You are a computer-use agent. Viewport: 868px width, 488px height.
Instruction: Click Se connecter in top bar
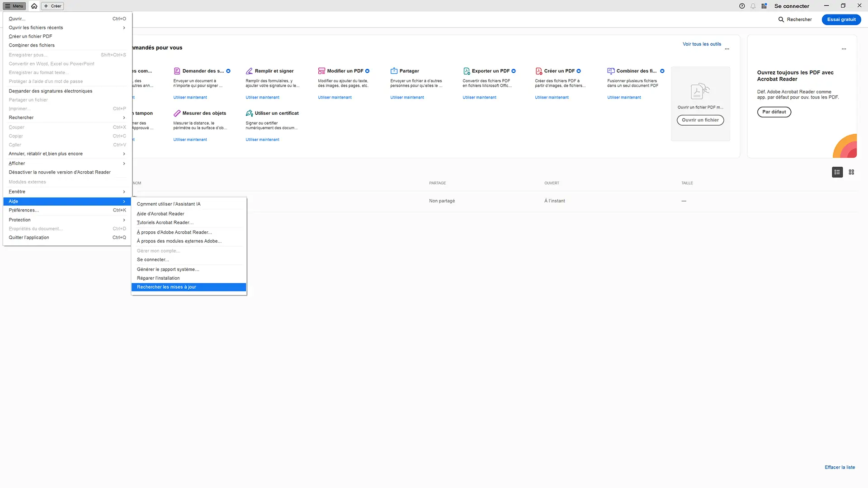coord(792,6)
